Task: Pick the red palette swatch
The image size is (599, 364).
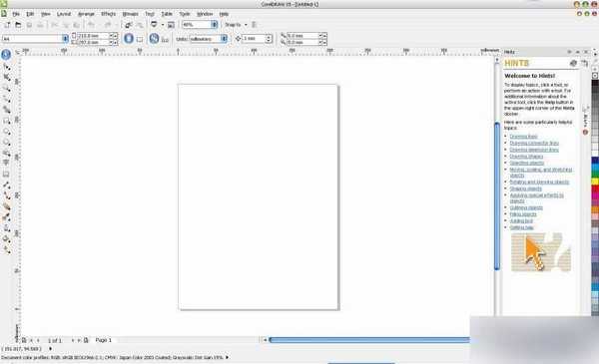Action: tap(595, 188)
